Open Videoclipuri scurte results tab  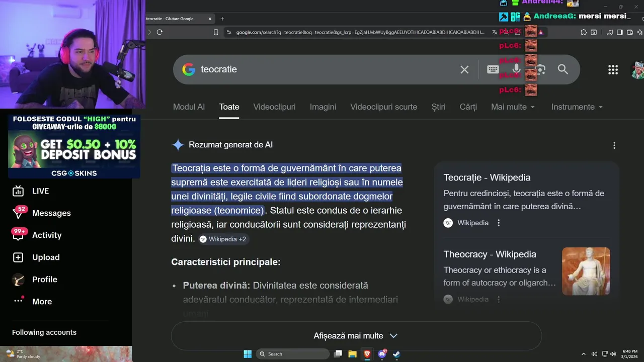click(384, 107)
